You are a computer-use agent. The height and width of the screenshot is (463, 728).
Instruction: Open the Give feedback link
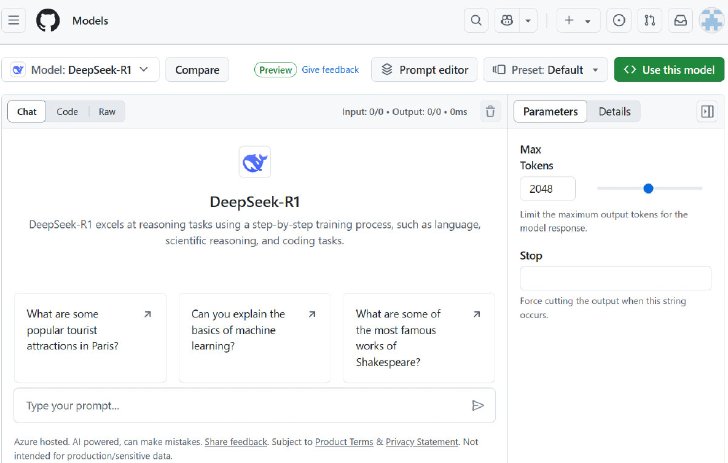click(x=330, y=70)
